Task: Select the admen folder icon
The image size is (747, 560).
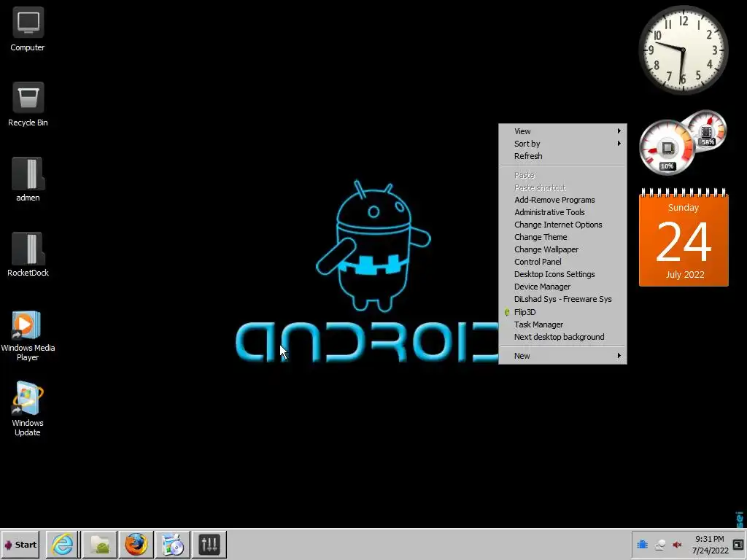Action: (28, 179)
